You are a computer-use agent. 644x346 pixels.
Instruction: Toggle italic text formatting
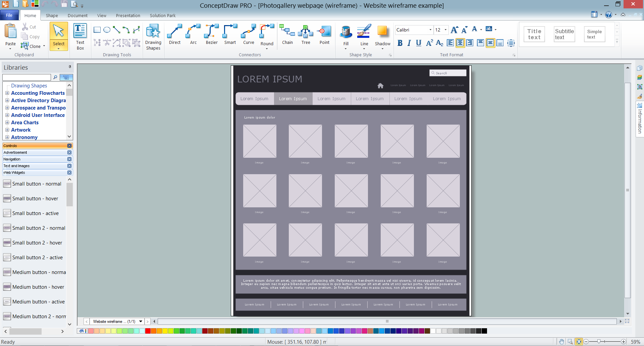(409, 43)
